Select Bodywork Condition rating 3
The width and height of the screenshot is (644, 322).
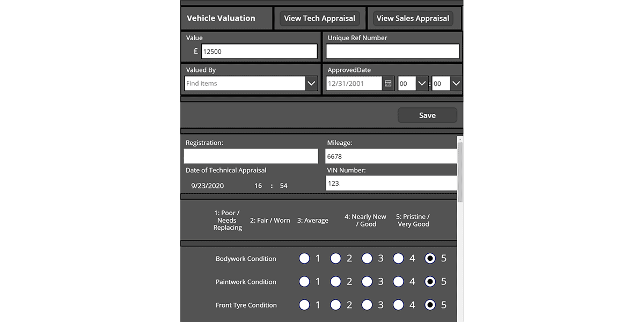point(367,259)
